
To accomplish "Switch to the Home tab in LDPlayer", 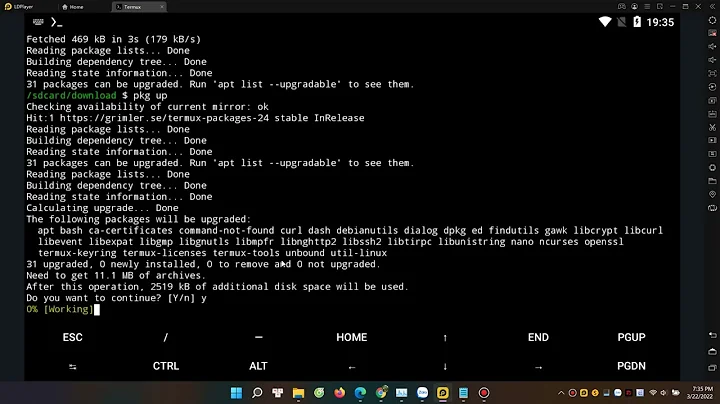I will pyautogui.click(x=73, y=7).
